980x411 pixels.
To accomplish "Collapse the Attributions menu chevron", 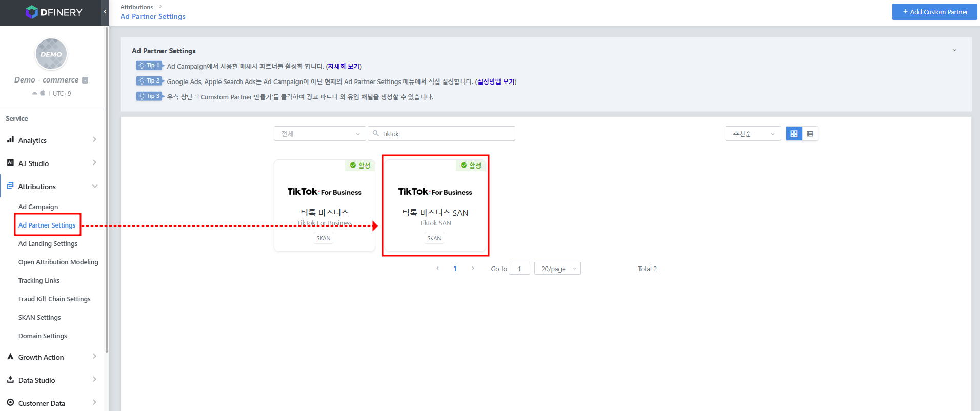I will tap(95, 186).
